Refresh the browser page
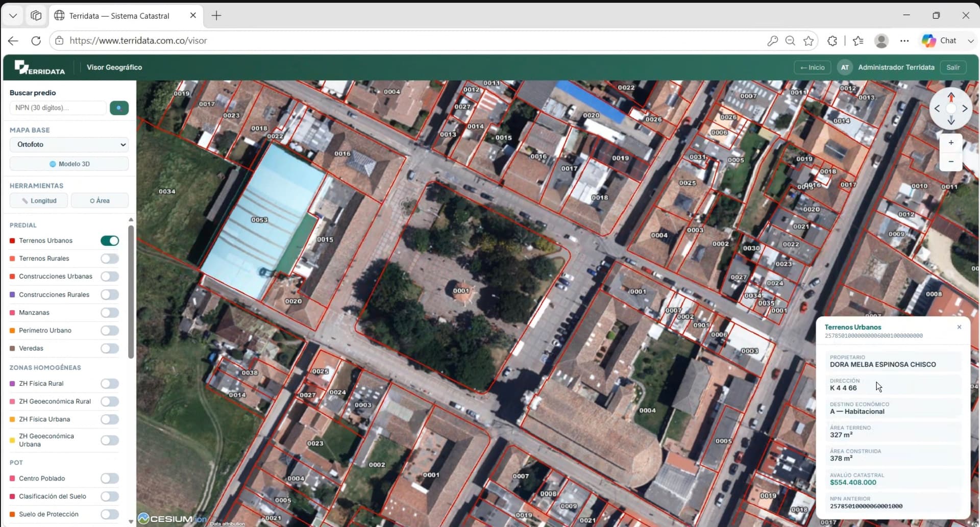The width and height of the screenshot is (980, 527). [x=36, y=41]
